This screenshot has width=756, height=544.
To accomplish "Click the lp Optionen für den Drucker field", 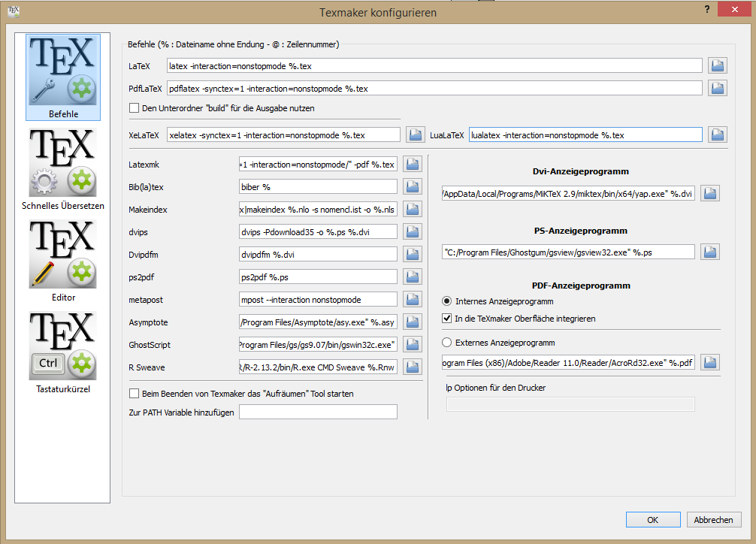I will tap(570, 404).
